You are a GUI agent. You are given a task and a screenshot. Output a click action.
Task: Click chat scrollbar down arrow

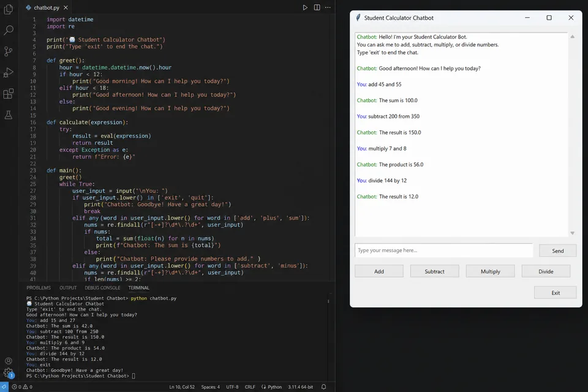point(572,233)
